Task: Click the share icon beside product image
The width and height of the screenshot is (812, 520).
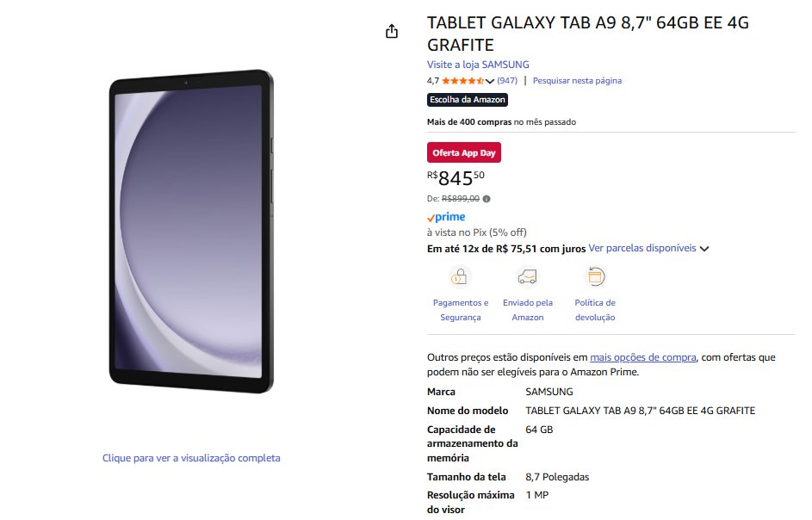Action: coord(392,32)
